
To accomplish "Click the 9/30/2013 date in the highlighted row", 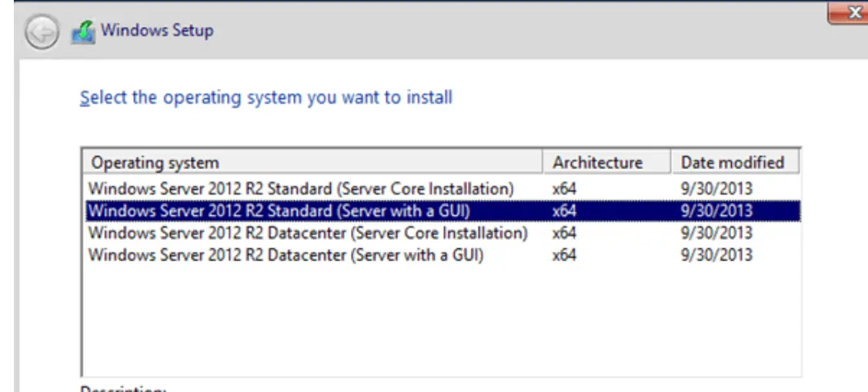I will [x=716, y=211].
